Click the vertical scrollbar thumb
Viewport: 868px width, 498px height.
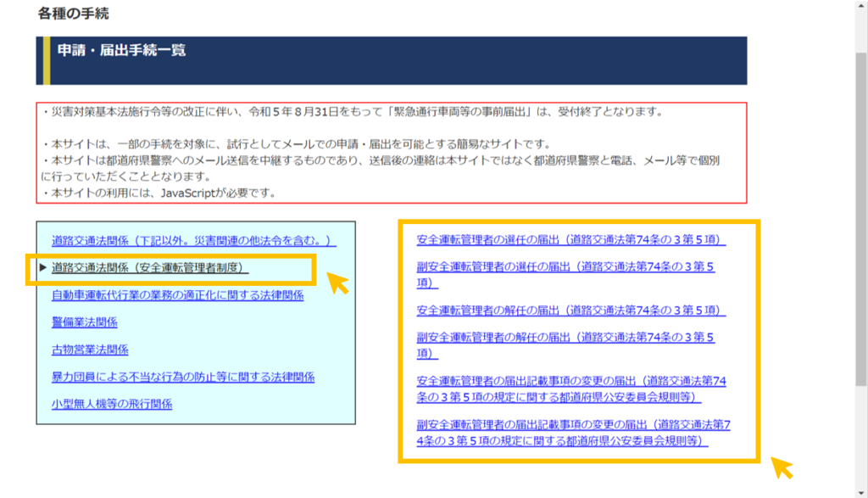(861, 219)
